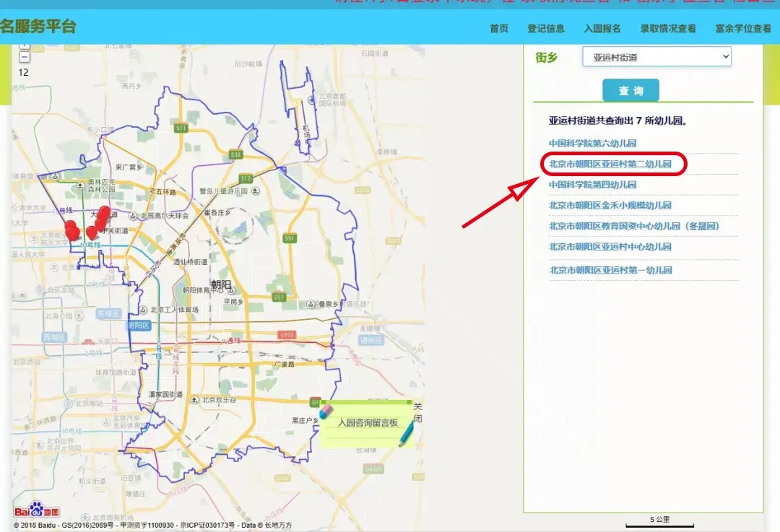780x532 pixels.
Task: Click S12 highway badge on the map
Action: pyautogui.click(x=246, y=178)
